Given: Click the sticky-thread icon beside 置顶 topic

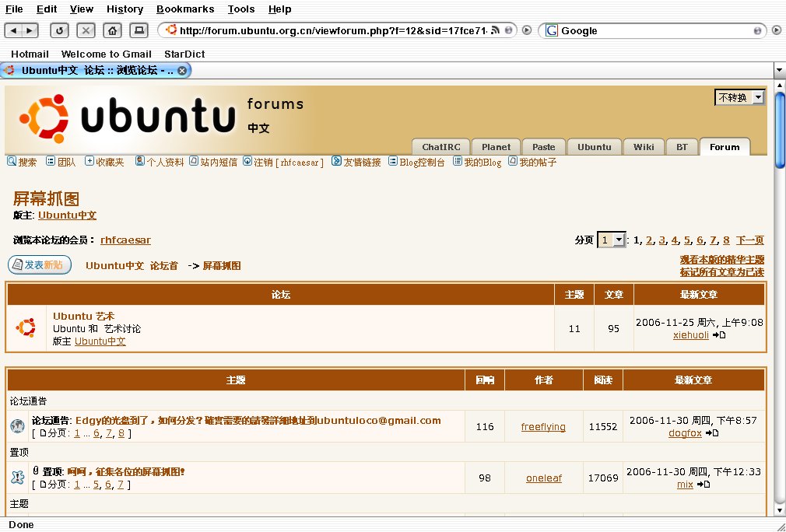Looking at the screenshot, I should [x=17, y=477].
